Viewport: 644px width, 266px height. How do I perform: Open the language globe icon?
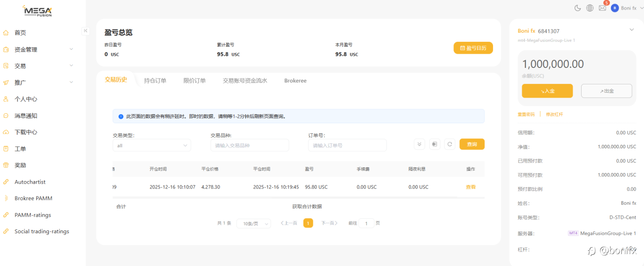pyautogui.click(x=590, y=8)
